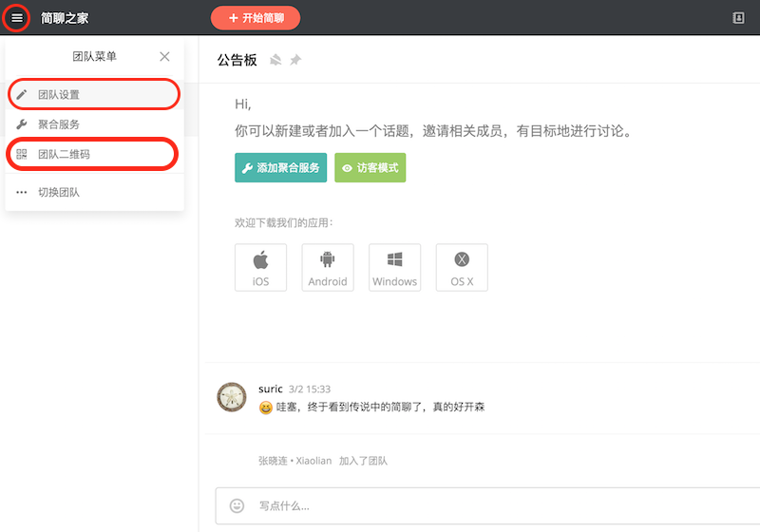Click suric's avatar in the chat

point(233,397)
